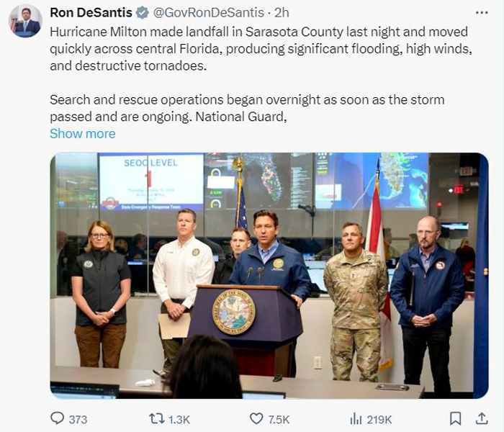Open the author's profile avatar picture
504x432 pixels.
[x=25, y=21]
